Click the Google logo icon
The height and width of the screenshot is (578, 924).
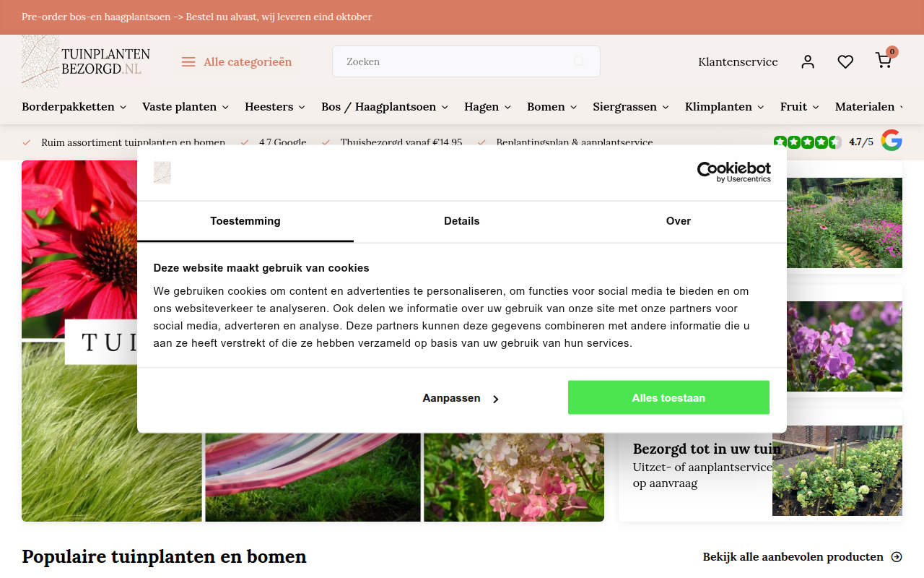coord(892,140)
